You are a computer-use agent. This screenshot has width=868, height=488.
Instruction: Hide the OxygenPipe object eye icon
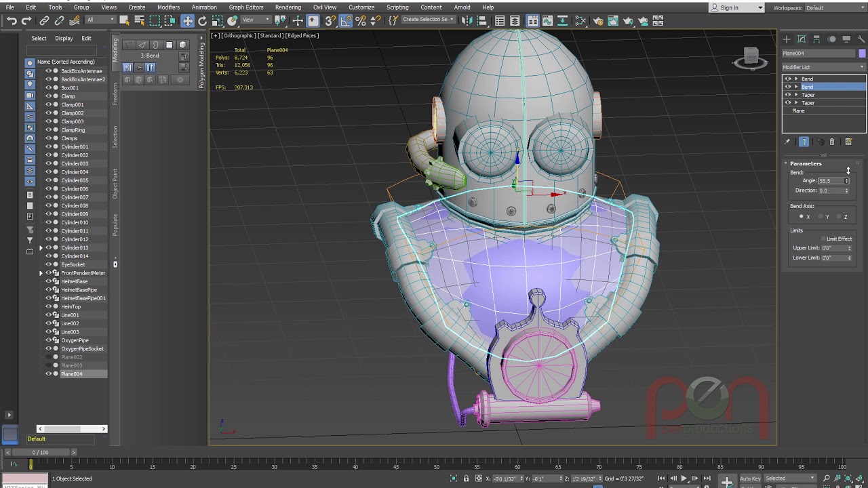tap(48, 340)
